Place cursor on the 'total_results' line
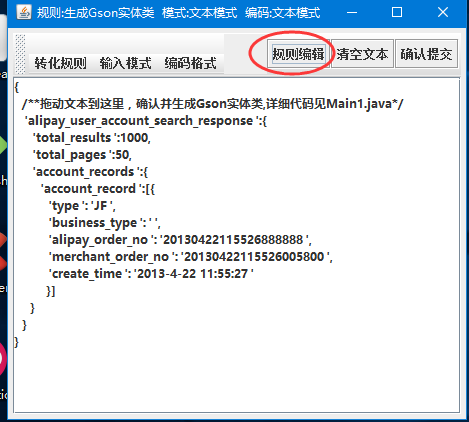Screen dimensions: 469x422 92,138
